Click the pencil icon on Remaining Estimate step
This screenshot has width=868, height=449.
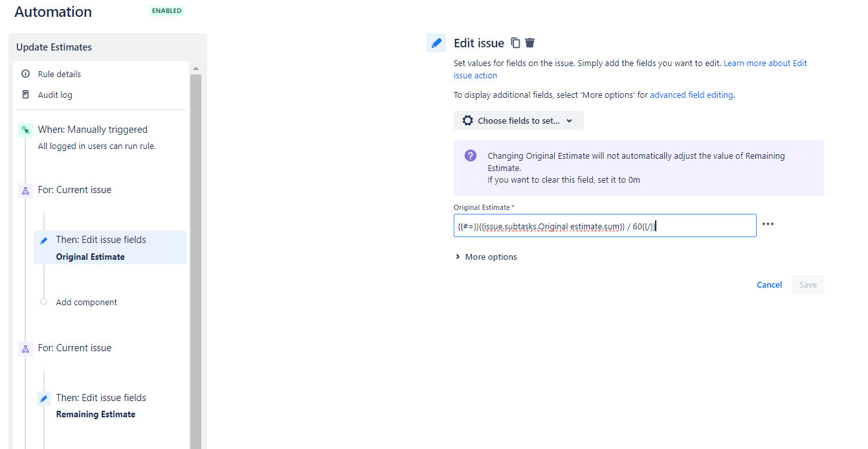[44, 398]
